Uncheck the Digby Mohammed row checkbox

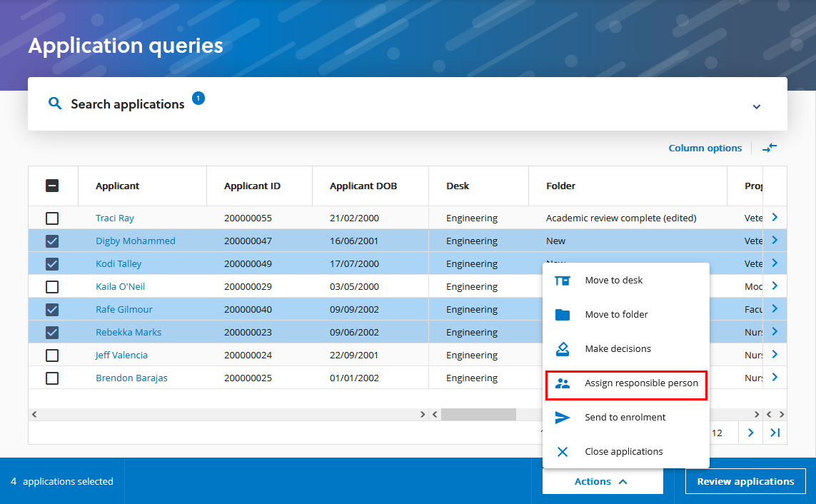(x=52, y=241)
